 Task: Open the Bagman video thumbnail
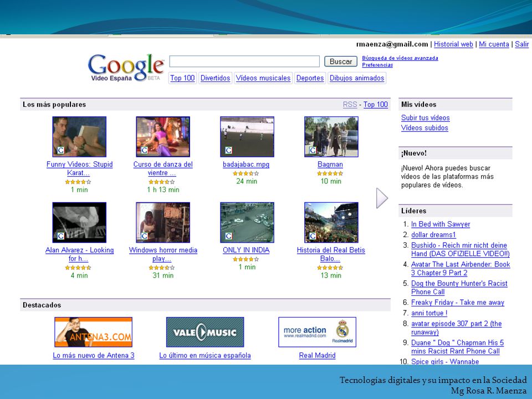(331, 137)
